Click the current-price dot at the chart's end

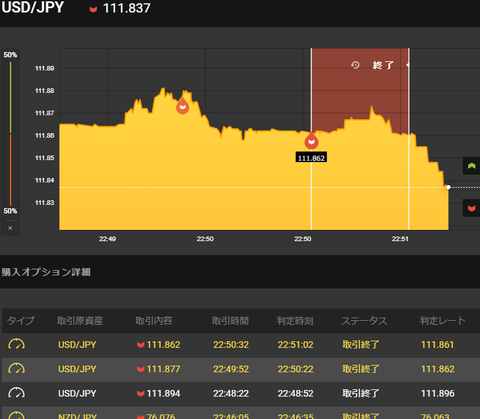pyautogui.click(x=448, y=187)
